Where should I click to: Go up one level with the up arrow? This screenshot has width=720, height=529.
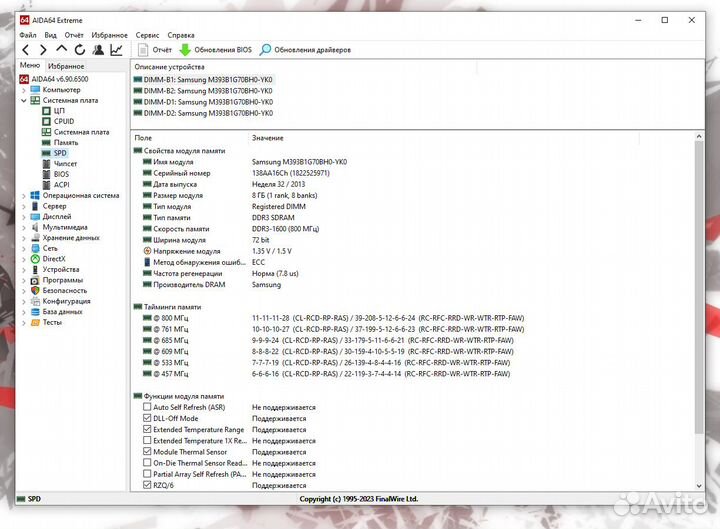pyautogui.click(x=61, y=49)
